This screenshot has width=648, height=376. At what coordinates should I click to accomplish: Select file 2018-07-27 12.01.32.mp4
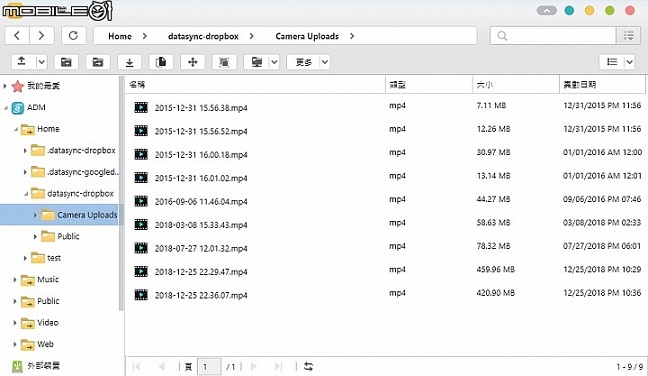[201, 248]
